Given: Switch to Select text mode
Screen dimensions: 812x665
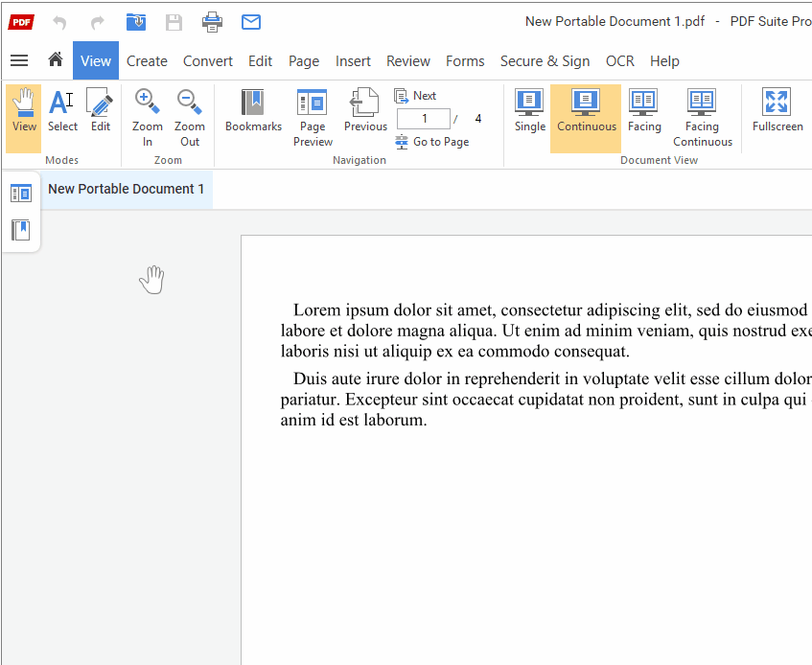Looking at the screenshot, I should (62, 111).
